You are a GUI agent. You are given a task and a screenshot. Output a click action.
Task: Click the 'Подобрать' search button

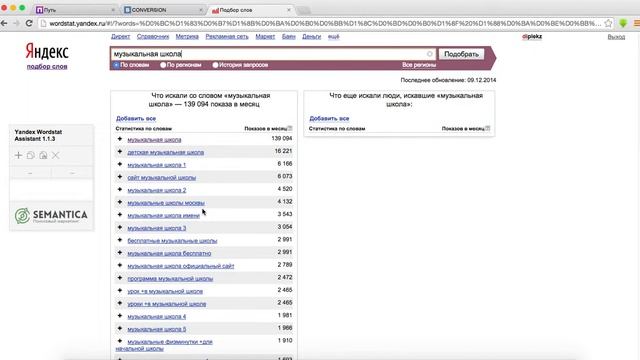click(x=461, y=54)
